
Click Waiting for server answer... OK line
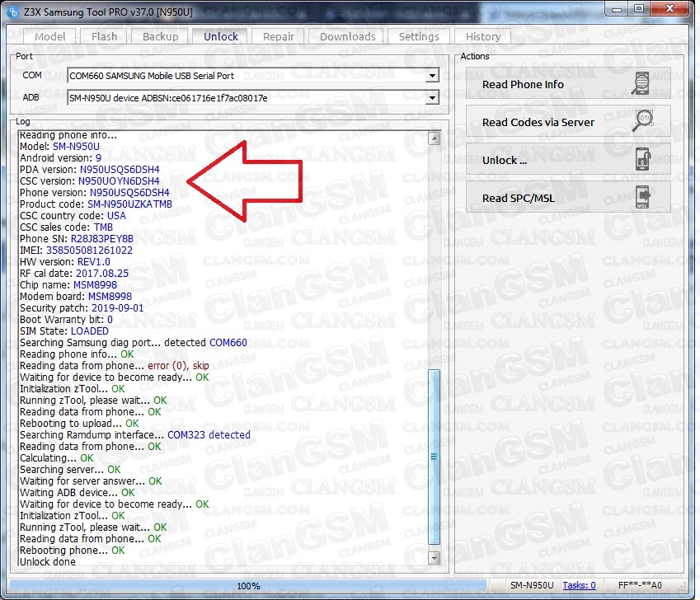(91, 481)
